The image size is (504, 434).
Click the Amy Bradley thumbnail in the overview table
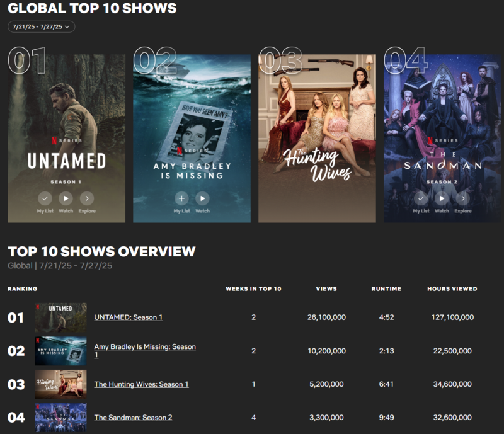60,351
